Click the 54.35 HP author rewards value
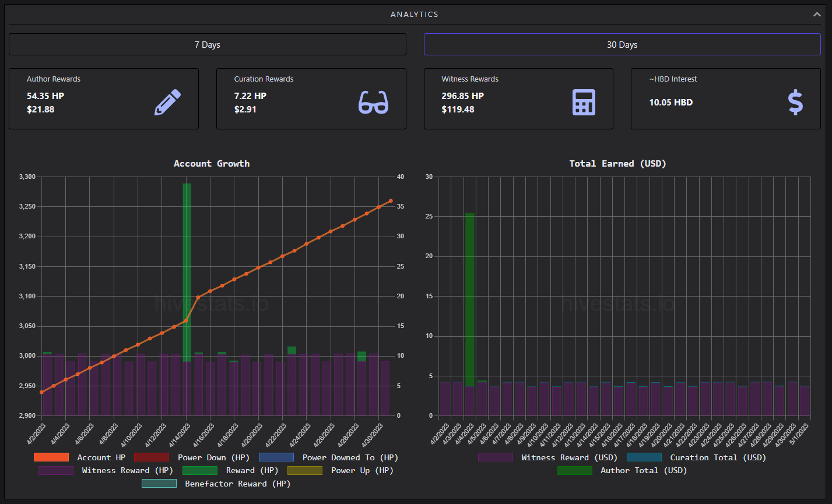 click(x=45, y=96)
